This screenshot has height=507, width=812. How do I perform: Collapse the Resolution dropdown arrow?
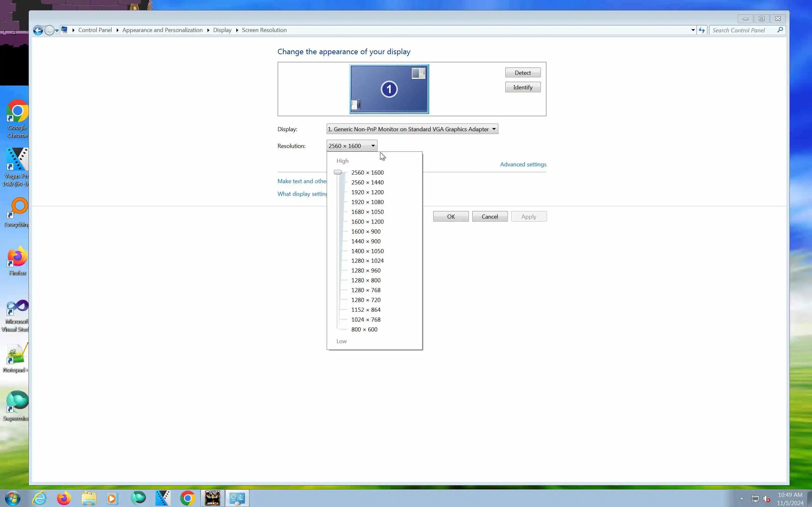click(373, 146)
